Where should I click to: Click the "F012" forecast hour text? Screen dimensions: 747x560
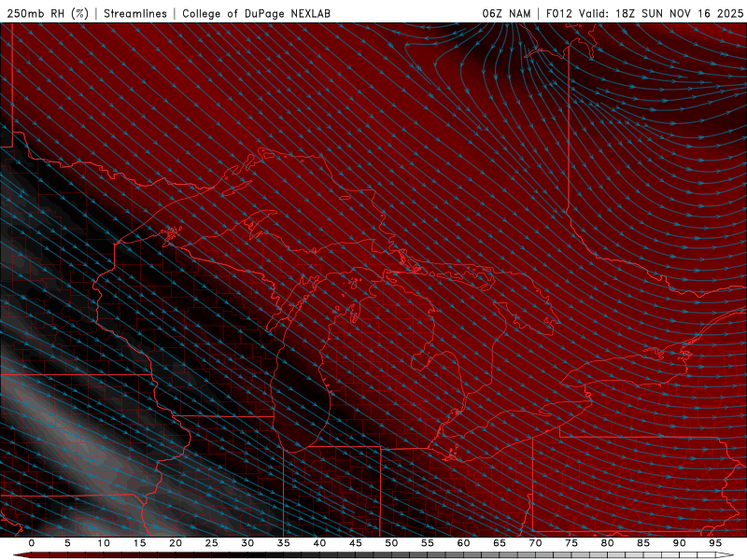pos(558,13)
